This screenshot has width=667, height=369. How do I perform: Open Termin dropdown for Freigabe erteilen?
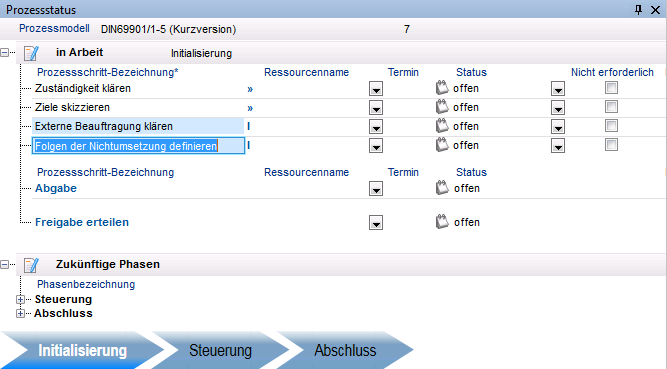pos(376,223)
